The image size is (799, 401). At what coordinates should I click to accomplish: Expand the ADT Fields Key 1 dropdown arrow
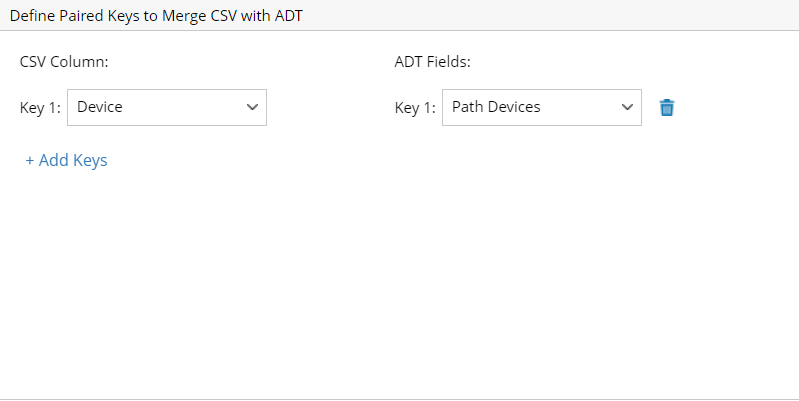[627, 107]
